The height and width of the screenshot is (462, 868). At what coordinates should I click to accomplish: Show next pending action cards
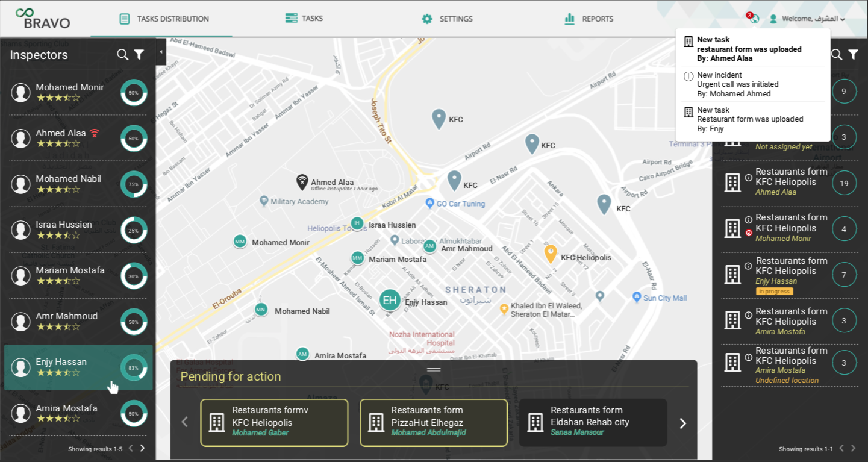click(x=682, y=423)
